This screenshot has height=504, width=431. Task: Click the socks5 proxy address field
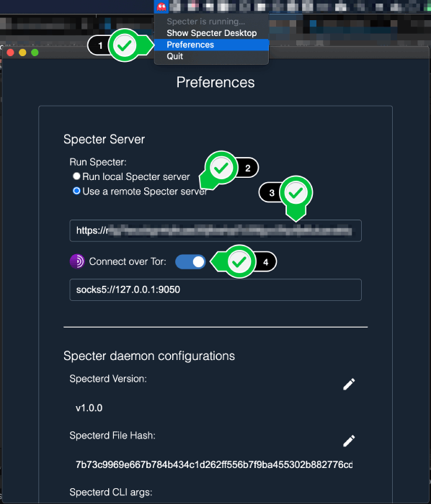(215, 289)
